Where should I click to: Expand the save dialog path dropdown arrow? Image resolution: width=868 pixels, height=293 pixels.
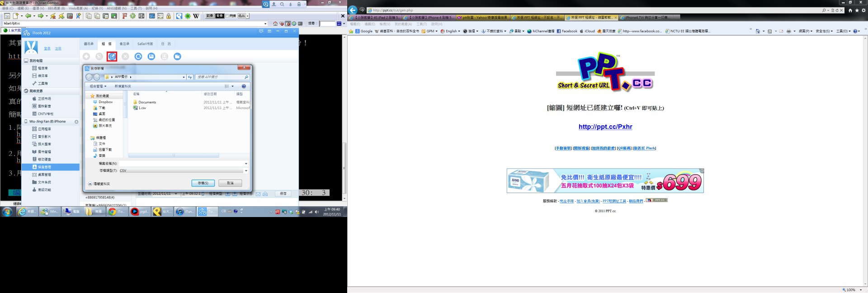(x=184, y=77)
